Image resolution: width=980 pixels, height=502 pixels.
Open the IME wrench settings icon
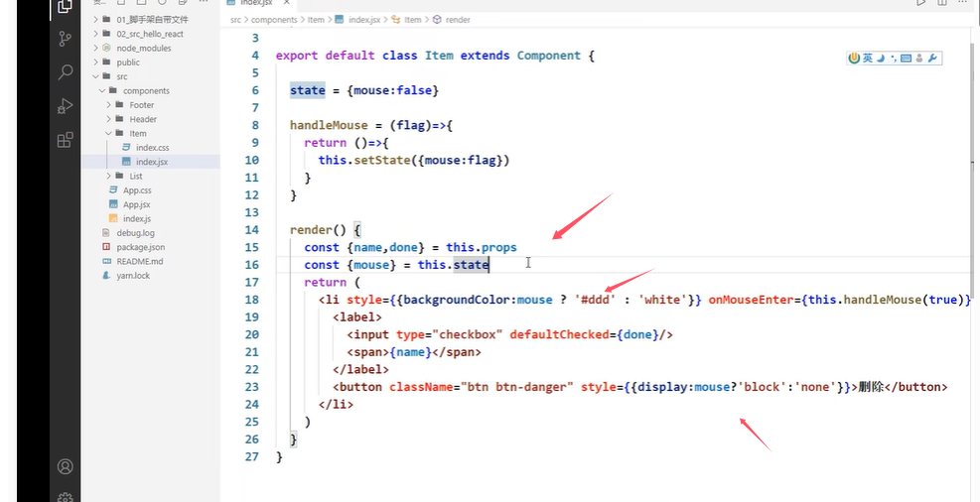click(x=932, y=59)
